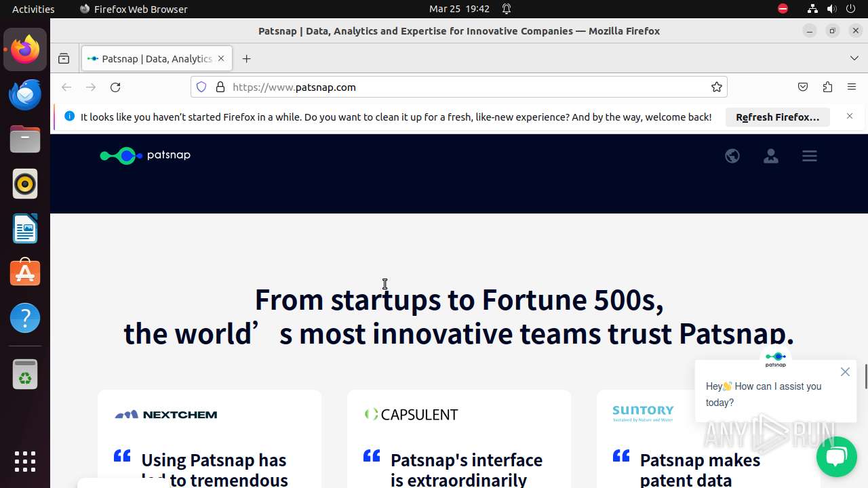The width and height of the screenshot is (868, 488).
Task: Launch Thunderbird mail from the dock
Action: [x=25, y=94]
